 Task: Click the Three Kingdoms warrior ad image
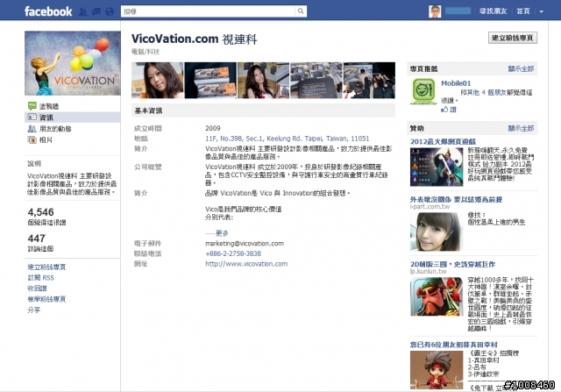coord(437,296)
